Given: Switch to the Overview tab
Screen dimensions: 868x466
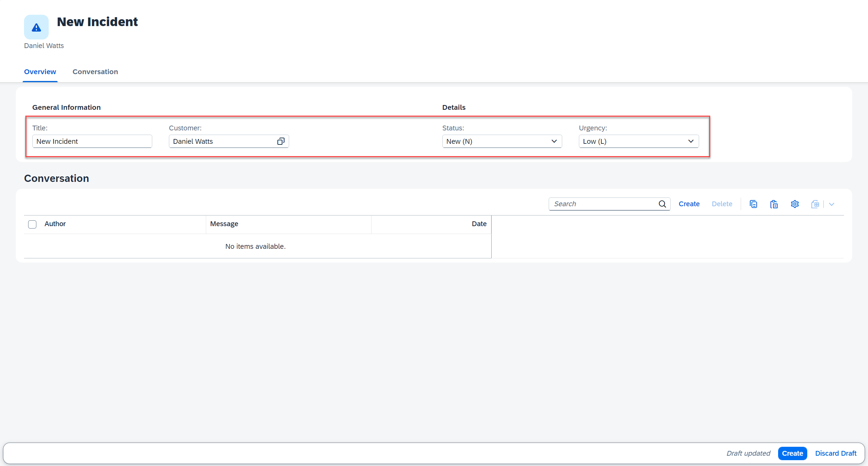Looking at the screenshot, I should [x=39, y=72].
